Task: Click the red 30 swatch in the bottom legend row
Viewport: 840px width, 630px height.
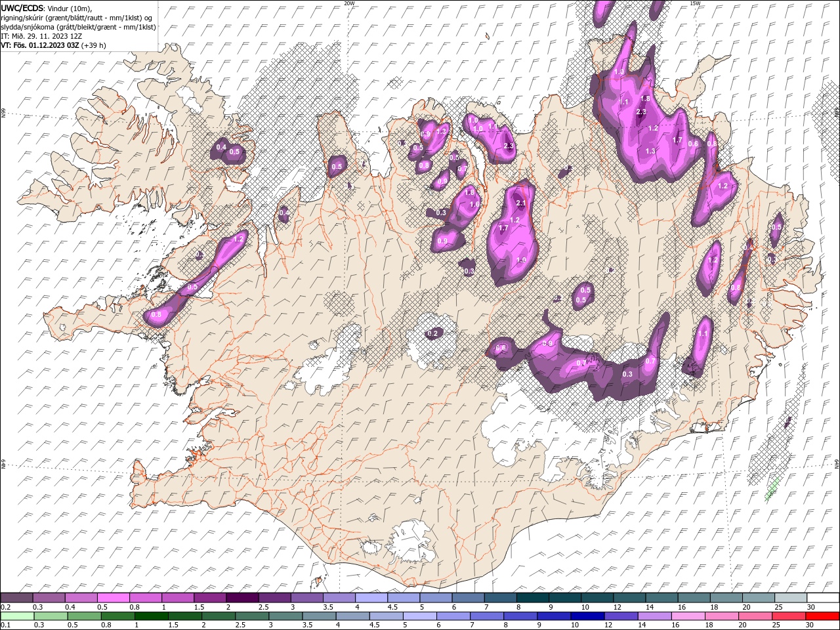Action: pyautogui.click(x=822, y=616)
